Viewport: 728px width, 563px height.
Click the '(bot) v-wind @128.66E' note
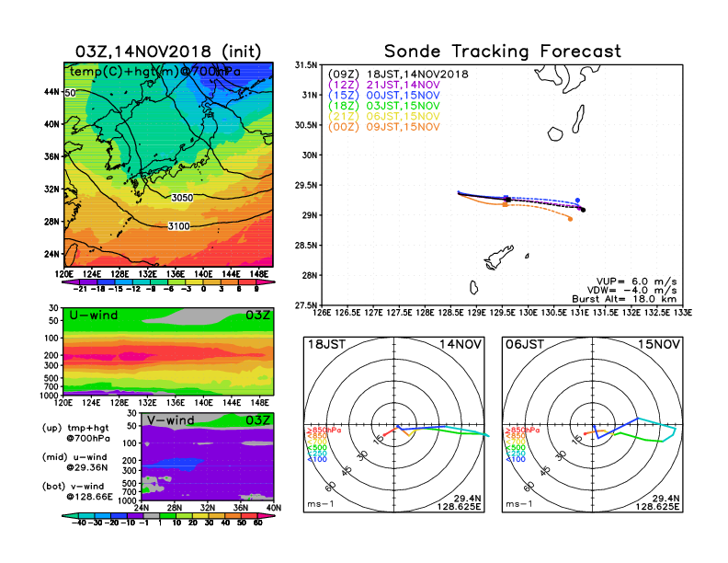coord(77,491)
